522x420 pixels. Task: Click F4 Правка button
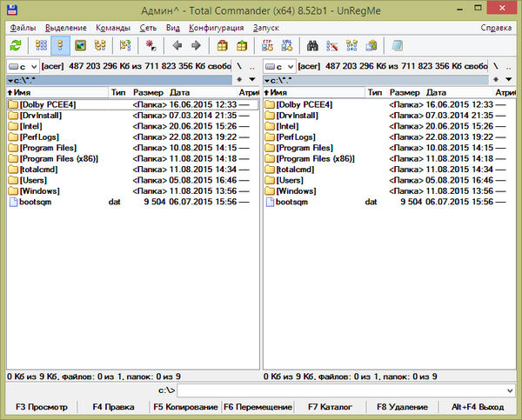pyautogui.click(x=113, y=407)
